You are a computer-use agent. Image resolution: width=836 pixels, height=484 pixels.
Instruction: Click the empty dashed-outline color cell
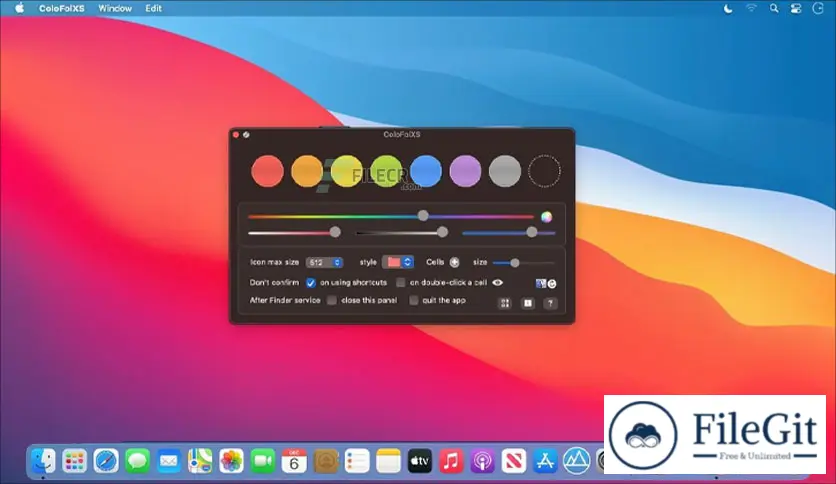[544, 171]
